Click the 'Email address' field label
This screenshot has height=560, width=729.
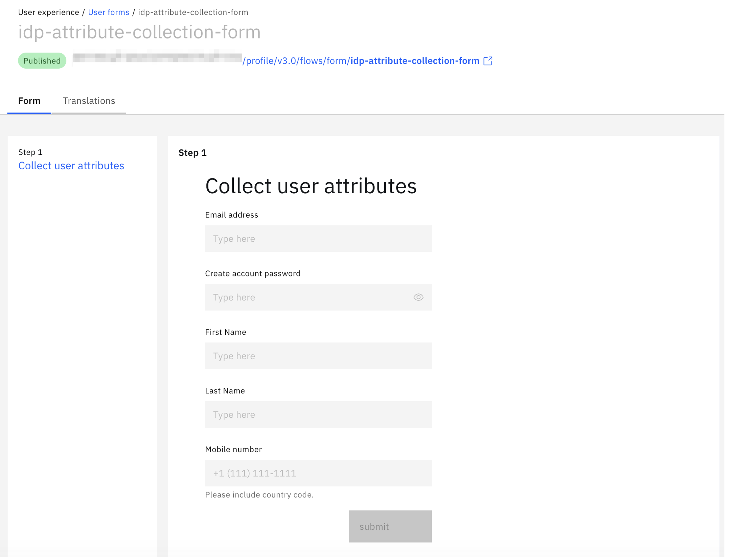click(232, 215)
